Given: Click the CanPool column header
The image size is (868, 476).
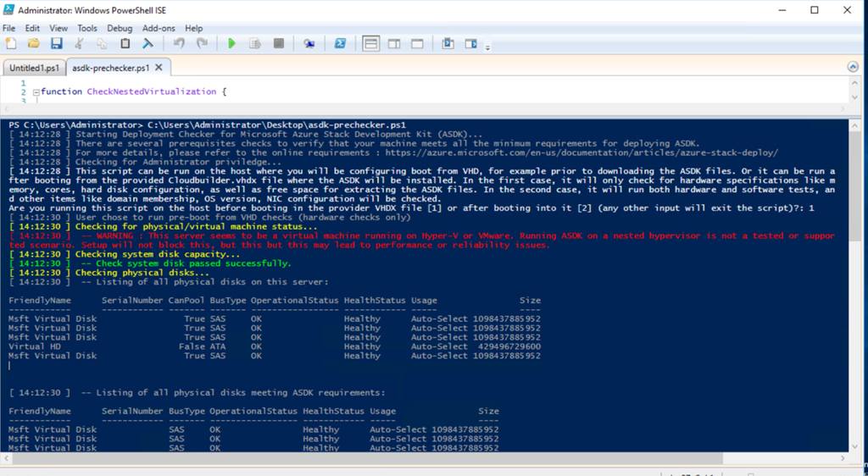Looking at the screenshot, I should pyautogui.click(x=186, y=300).
